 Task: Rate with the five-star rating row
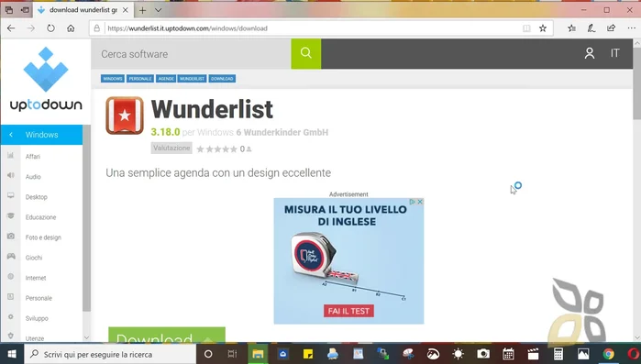pyautogui.click(x=216, y=149)
